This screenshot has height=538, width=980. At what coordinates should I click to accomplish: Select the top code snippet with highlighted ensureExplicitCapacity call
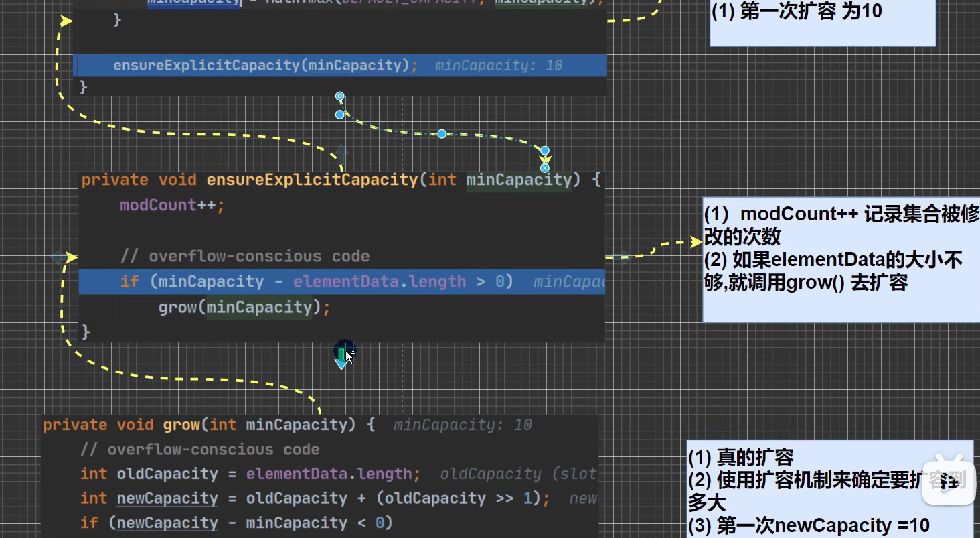(340, 47)
